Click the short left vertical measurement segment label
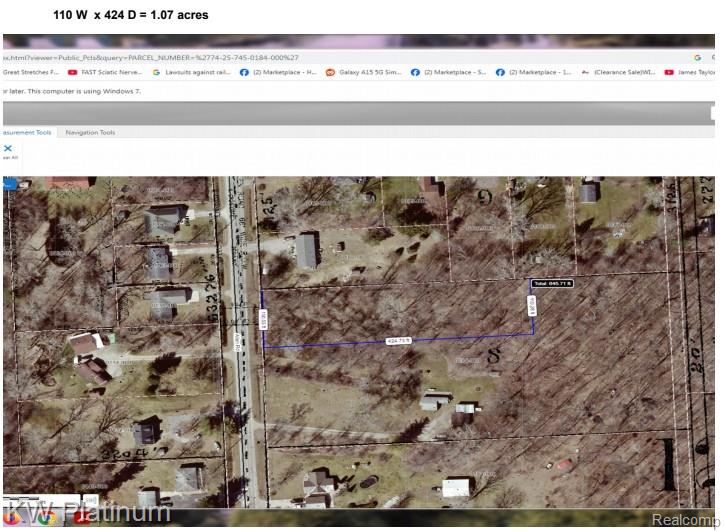 264,318
